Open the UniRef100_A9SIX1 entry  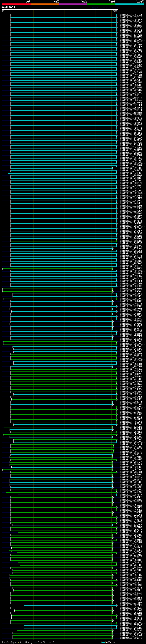pyautogui.click(x=131, y=37)
